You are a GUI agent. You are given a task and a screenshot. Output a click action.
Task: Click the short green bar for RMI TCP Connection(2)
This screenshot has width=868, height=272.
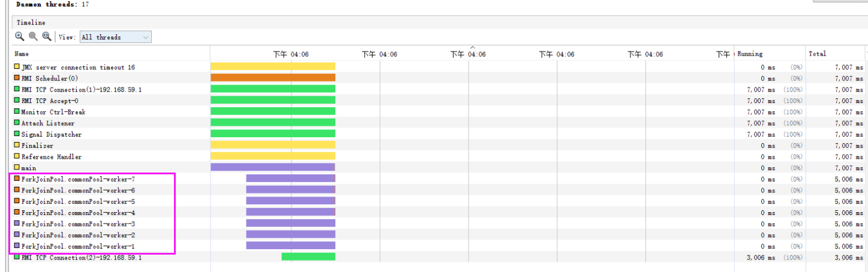click(x=308, y=257)
